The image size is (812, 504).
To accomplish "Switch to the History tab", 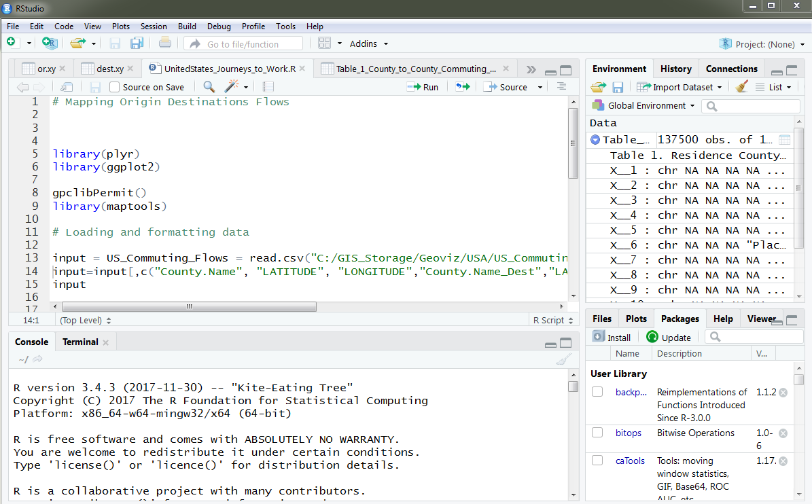I will (x=675, y=69).
